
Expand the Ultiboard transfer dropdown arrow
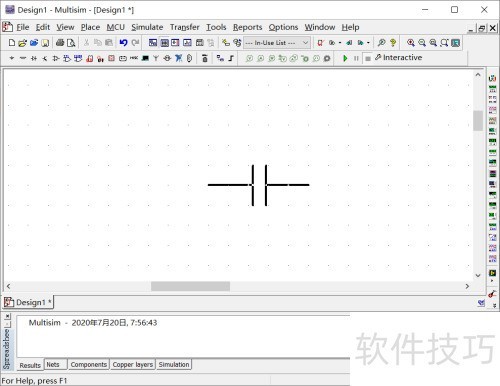(340, 43)
